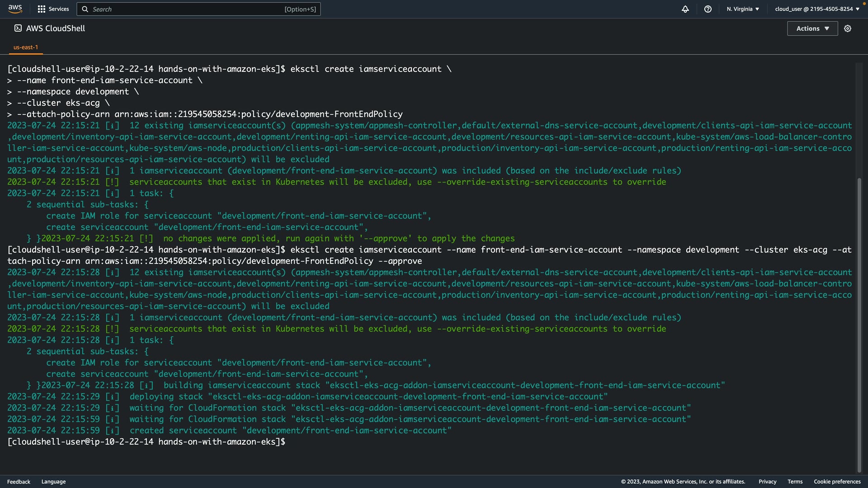Open Cookie preferences in footer
The image size is (868, 488).
837,482
